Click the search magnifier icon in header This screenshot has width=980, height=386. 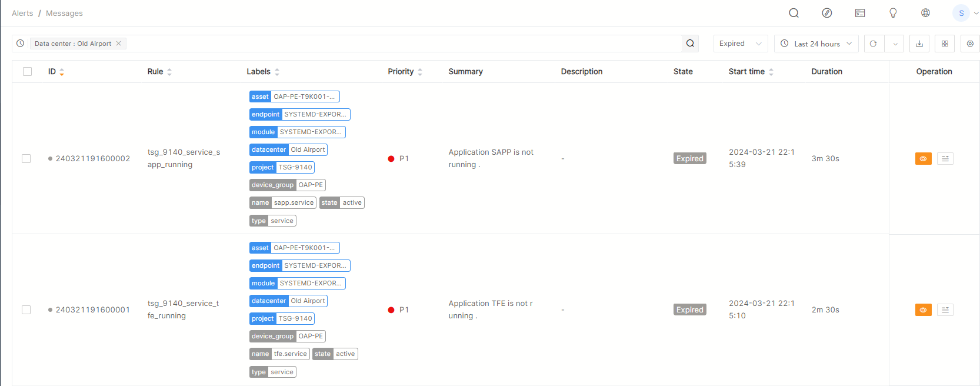point(794,13)
